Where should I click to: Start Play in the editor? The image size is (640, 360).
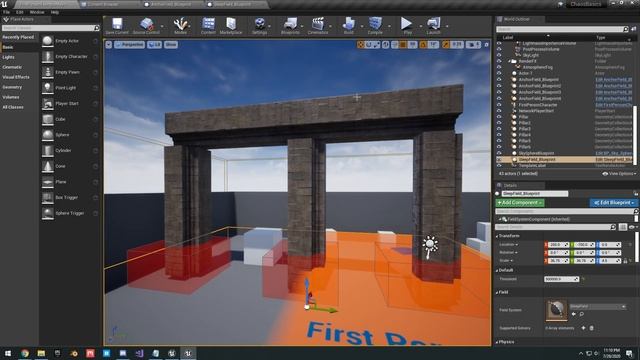pyautogui.click(x=406, y=24)
